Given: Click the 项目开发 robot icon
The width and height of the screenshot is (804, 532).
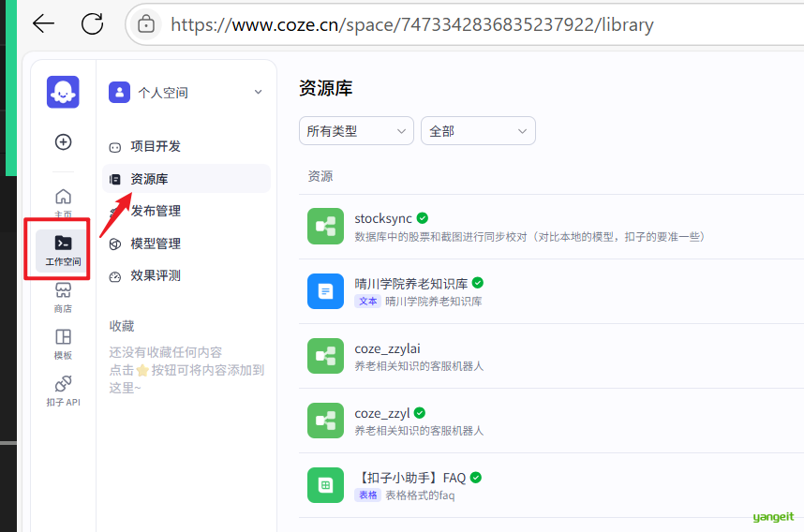Looking at the screenshot, I should click(115, 148).
